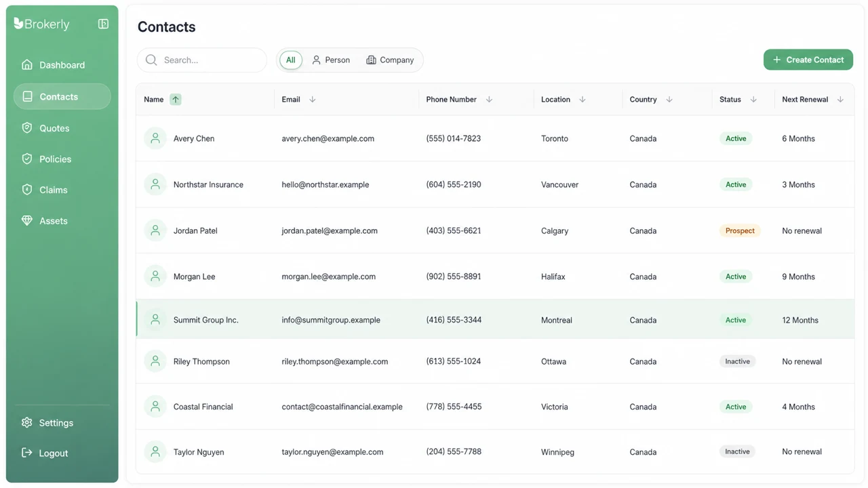Sort by Email column arrow
This screenshot has width=868, height=488.
(x=313, y=100)
